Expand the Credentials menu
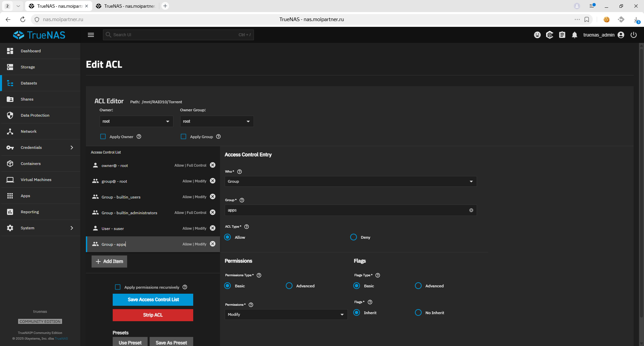The width and height of the screenshot is (644, 346). point(40,148)
